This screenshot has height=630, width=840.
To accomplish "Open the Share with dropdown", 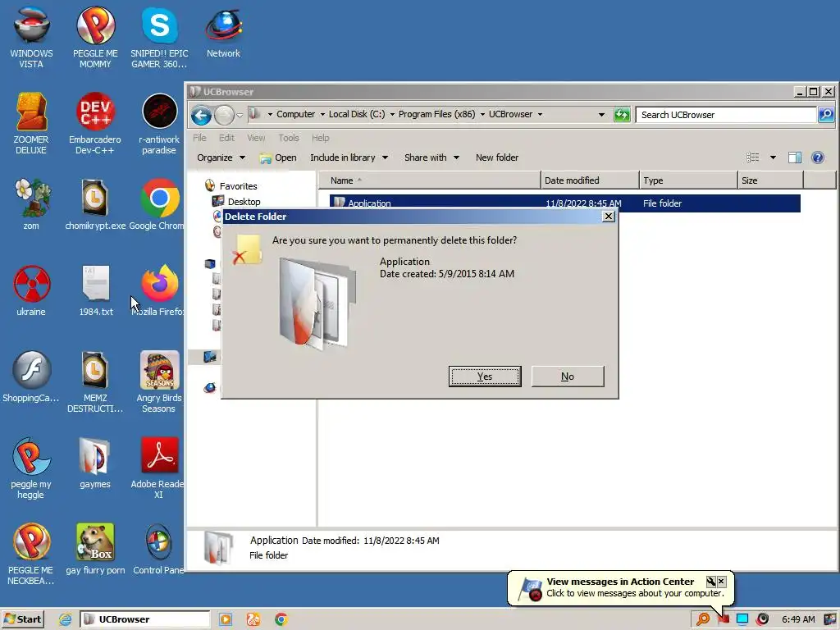I will (x=431, y=157).
